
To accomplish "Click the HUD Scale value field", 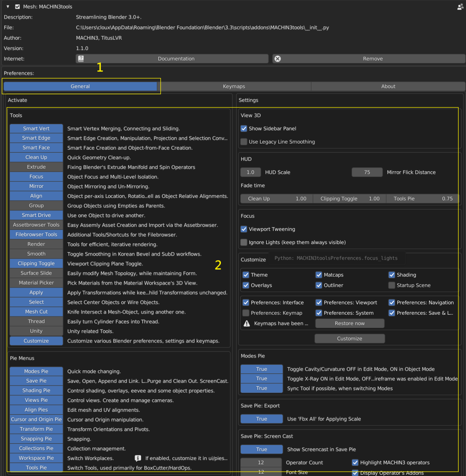I will [x=251, y=172].
